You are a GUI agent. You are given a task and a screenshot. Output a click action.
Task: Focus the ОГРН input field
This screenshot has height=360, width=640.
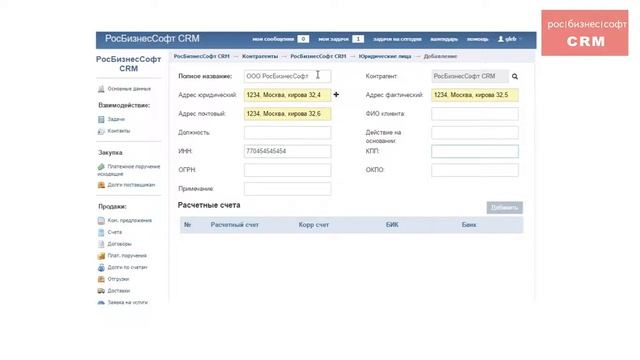point(288,170)
